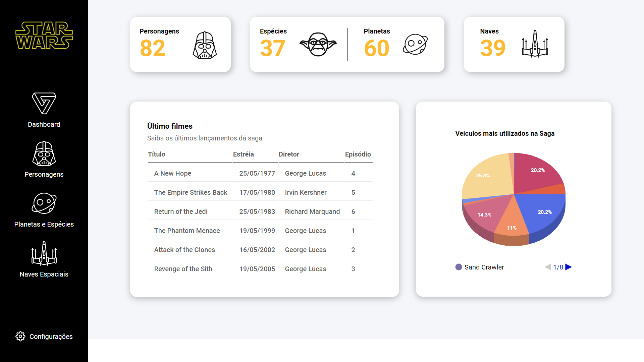Click the Sand Crawler legend dot
Viewport: 644px width, 362px height.
tap(459, 267)
